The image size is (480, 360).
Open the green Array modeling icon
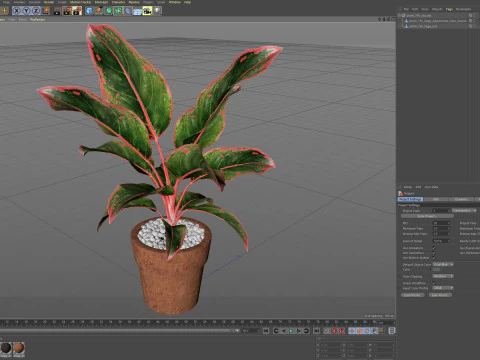pyautogui.click(x=118, y=11)
